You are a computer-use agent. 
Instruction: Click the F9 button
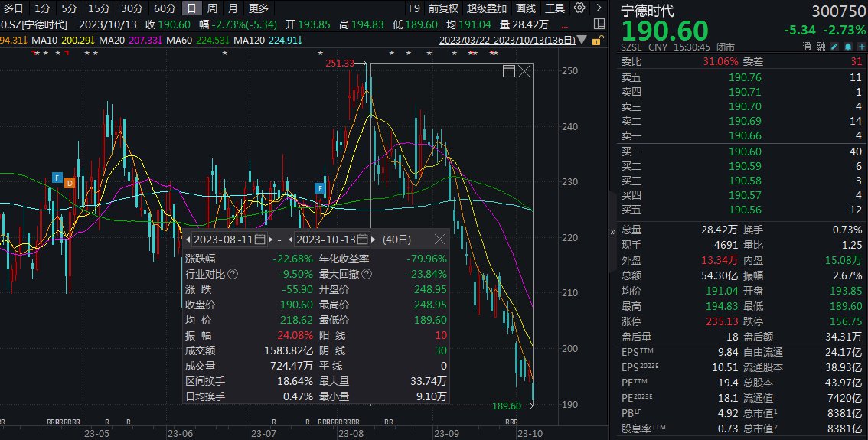[x=414, y=8]
